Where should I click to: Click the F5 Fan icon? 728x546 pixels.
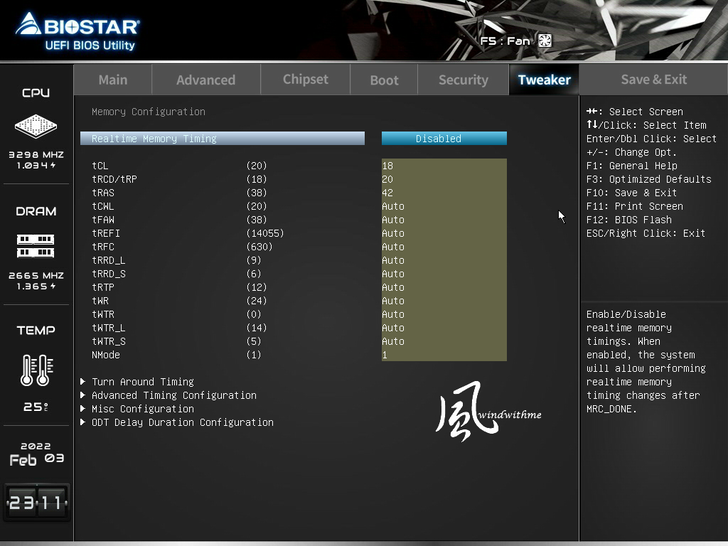[x=545, y=41]
